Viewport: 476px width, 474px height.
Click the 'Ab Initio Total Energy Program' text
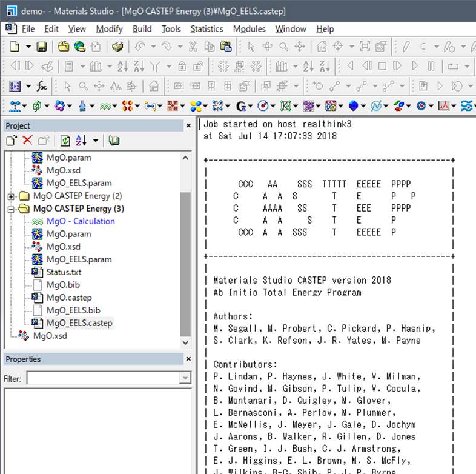287,292
